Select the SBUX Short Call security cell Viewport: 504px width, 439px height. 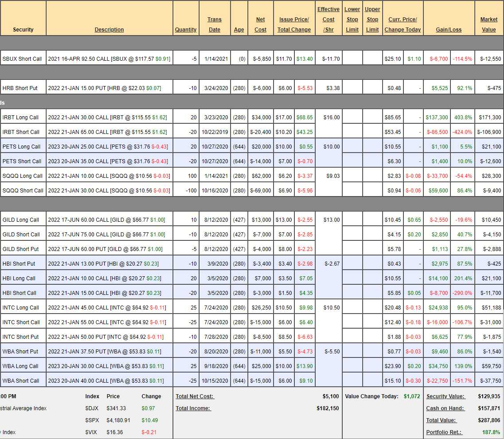(x=22, y=59)
